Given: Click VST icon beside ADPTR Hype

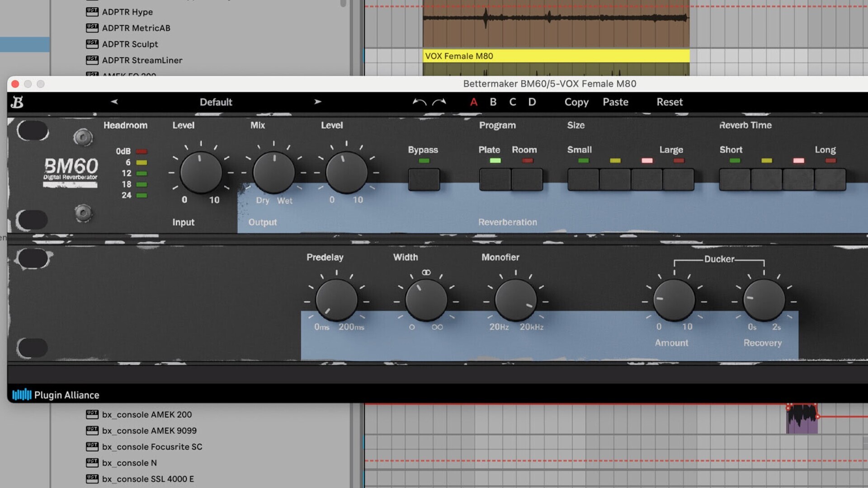Looking at the screenshot, I should click(x=92, y=12).
